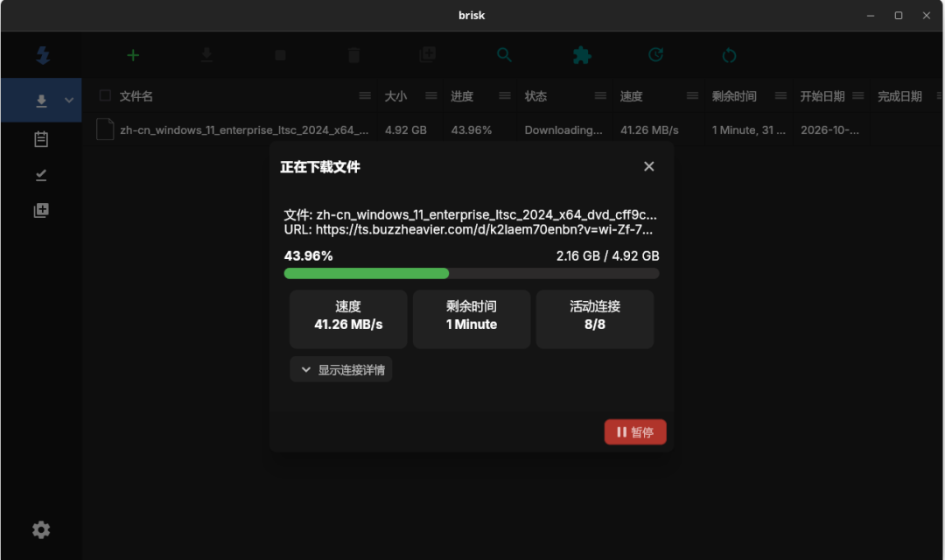The height and width of the screenshot is (560, 945).
Task: Sort by 文件名 column header
Action: 136,96
